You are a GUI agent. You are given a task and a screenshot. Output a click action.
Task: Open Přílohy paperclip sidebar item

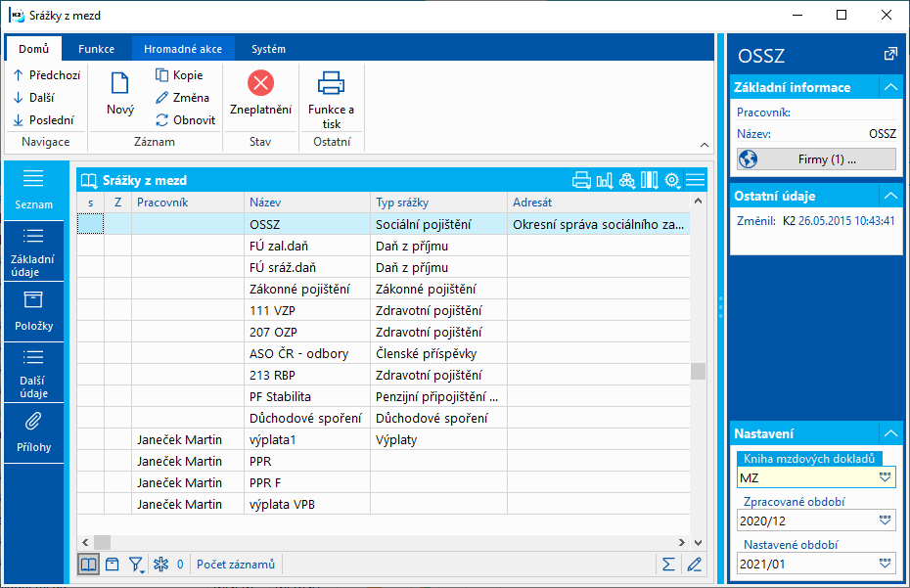33,433
